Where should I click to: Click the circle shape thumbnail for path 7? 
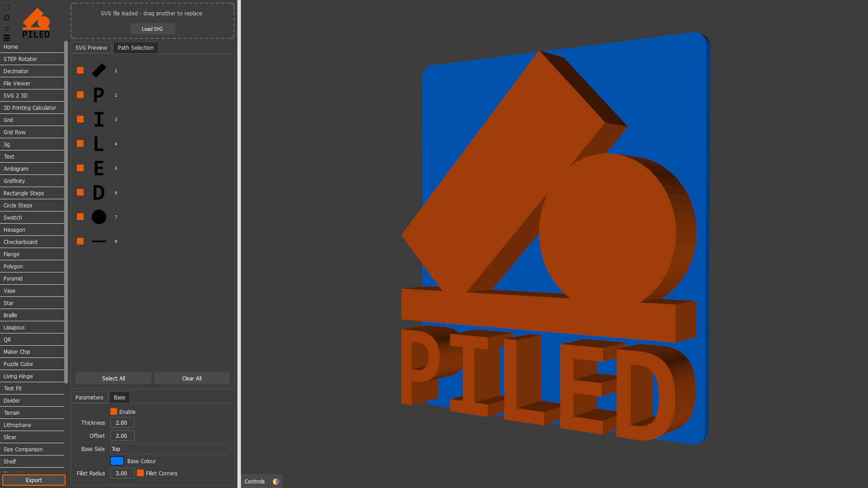99,217
